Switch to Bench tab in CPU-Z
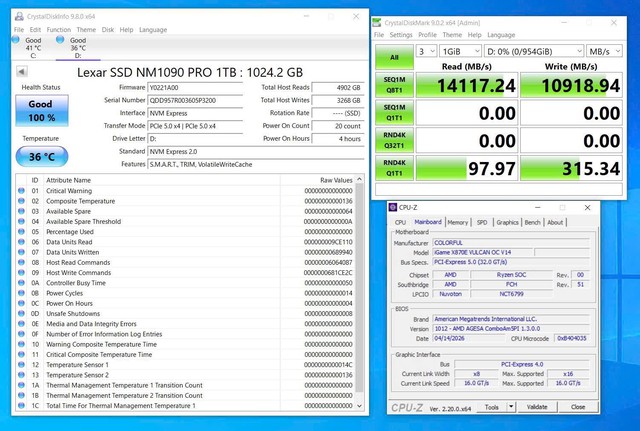640x431 pixels. 532,222
